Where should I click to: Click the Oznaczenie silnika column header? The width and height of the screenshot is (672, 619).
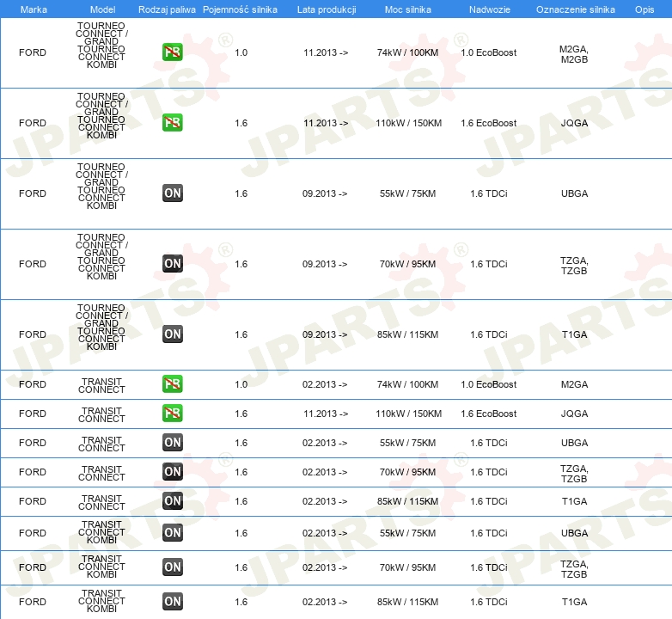575,9
